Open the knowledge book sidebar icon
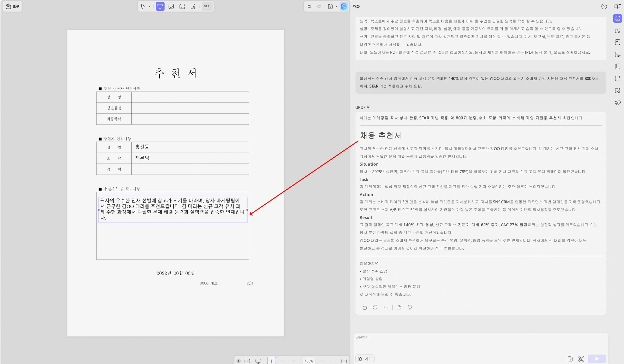The width and height of the screenshot is (624, 364). click(618, 66)
